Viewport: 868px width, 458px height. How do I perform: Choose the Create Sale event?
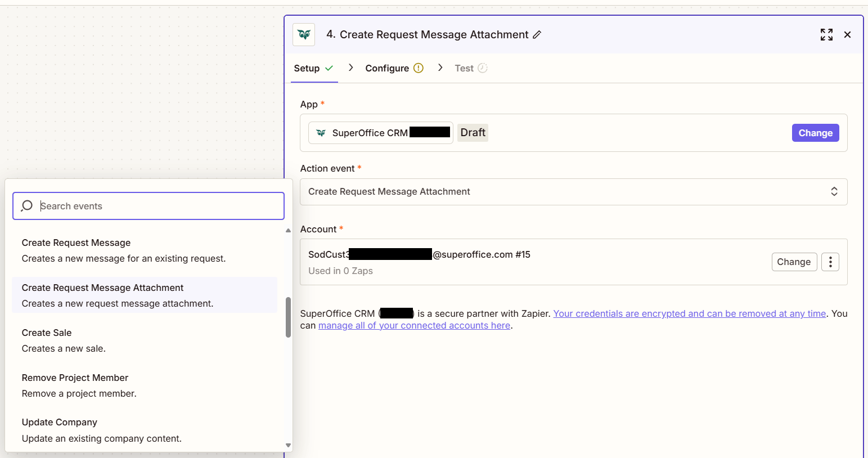[x=145, y=340]
